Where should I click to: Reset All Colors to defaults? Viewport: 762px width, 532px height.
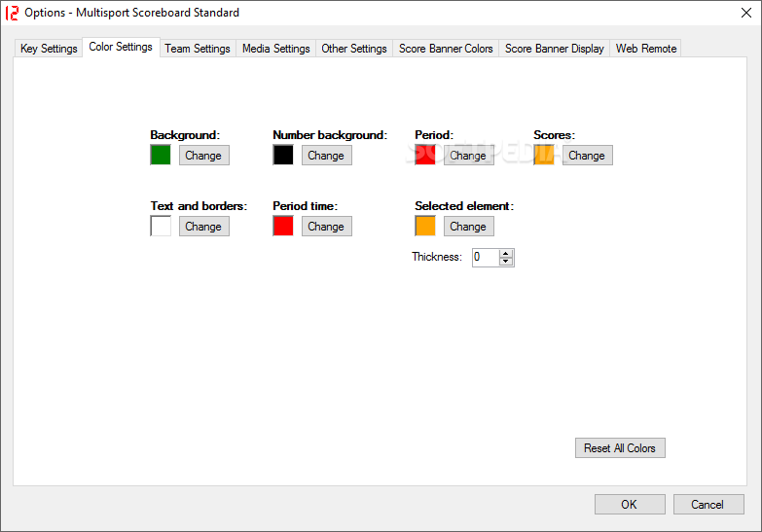620,448
